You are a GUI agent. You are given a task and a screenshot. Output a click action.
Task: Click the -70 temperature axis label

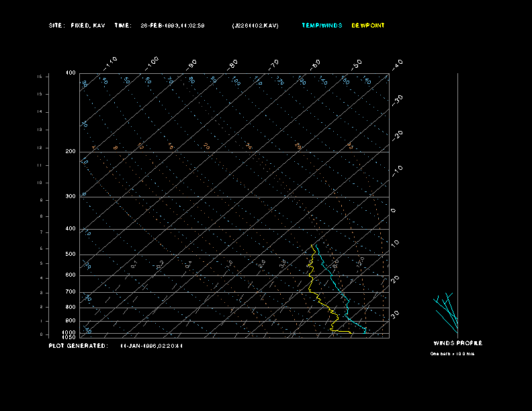pyautogui.click(x=273, y=65)
